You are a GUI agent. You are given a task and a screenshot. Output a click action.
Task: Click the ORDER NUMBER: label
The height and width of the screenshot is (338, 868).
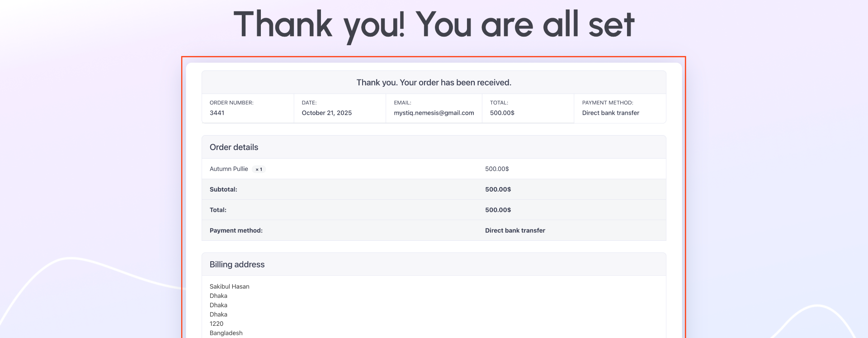point(231,103)
